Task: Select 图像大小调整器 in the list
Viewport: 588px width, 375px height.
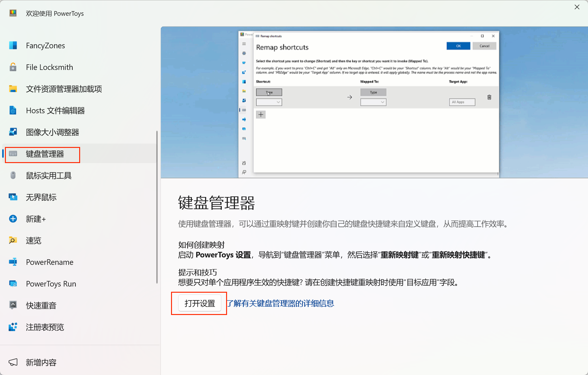Action: click(80, 132)
